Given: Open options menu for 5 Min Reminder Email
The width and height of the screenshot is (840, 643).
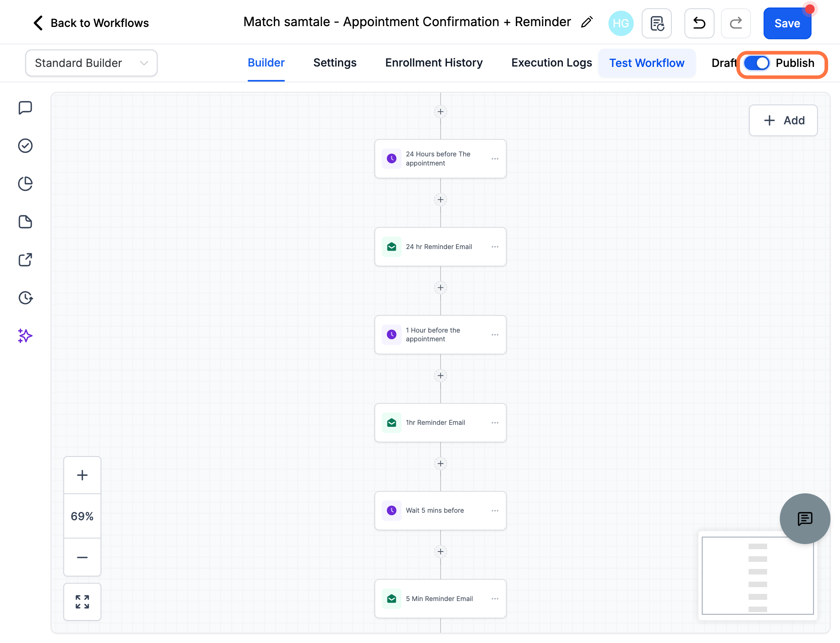Looking at the screenshot, I should (x=495, y=599).
